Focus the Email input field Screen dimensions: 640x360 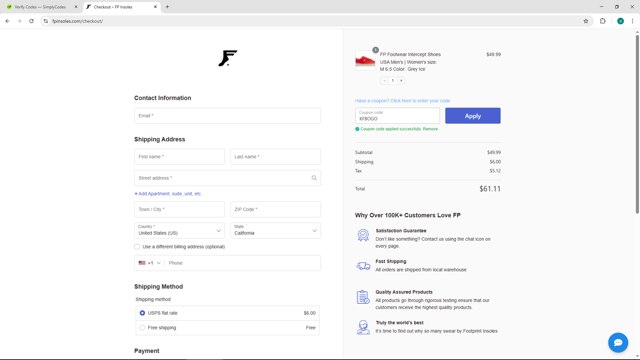227,116
